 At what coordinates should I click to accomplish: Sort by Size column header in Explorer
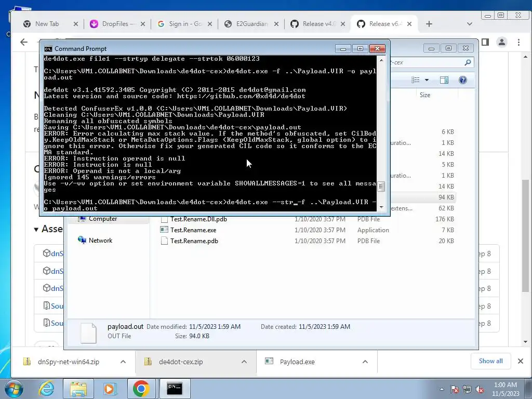click(x=425, y=95)
